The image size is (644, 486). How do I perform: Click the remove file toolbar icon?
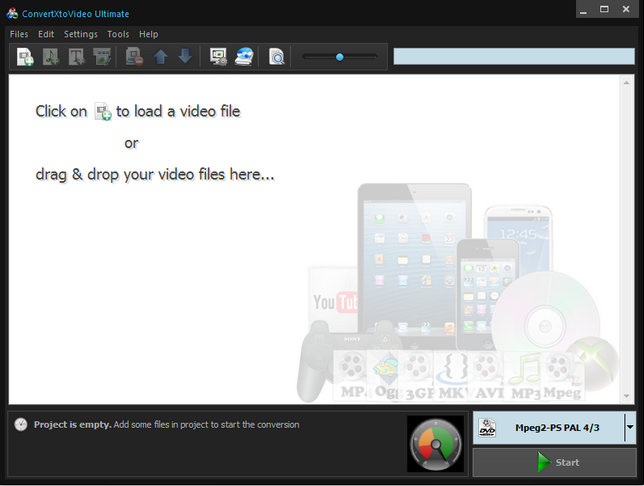[x=134, y=57]
